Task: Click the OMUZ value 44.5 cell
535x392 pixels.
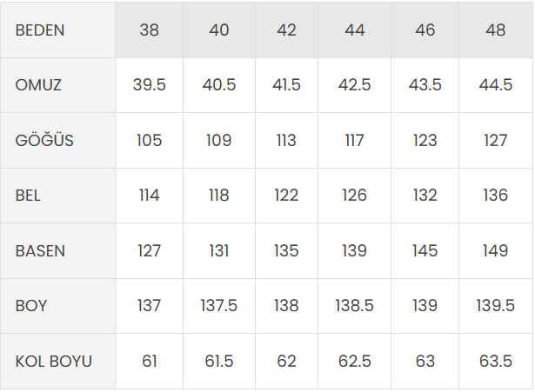Action: coord(495,85)
